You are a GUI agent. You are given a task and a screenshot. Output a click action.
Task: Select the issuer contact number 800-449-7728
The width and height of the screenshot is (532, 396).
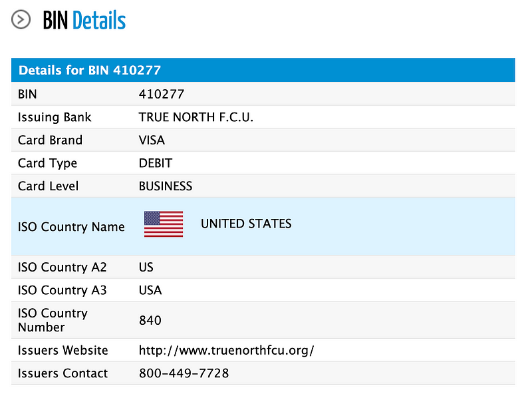(x=184, y=373)
